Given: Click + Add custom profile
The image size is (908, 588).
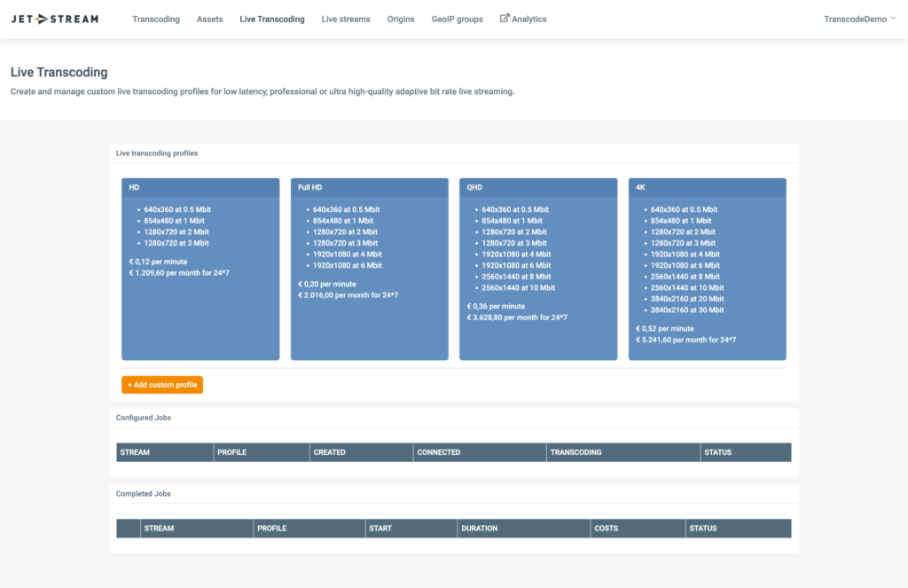Looking at the screenshot, I should click(162, 384).
